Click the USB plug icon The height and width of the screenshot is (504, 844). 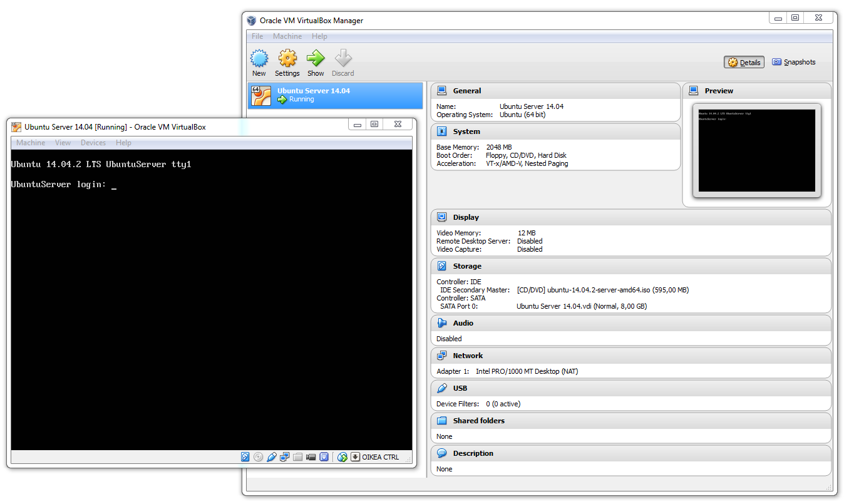442,388
